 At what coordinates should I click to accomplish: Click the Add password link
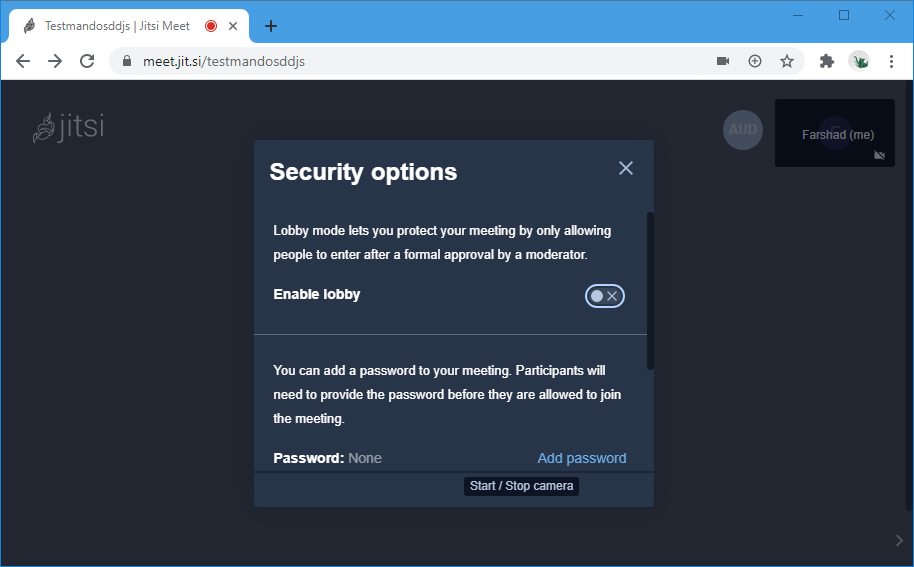[x=582, y=458]
